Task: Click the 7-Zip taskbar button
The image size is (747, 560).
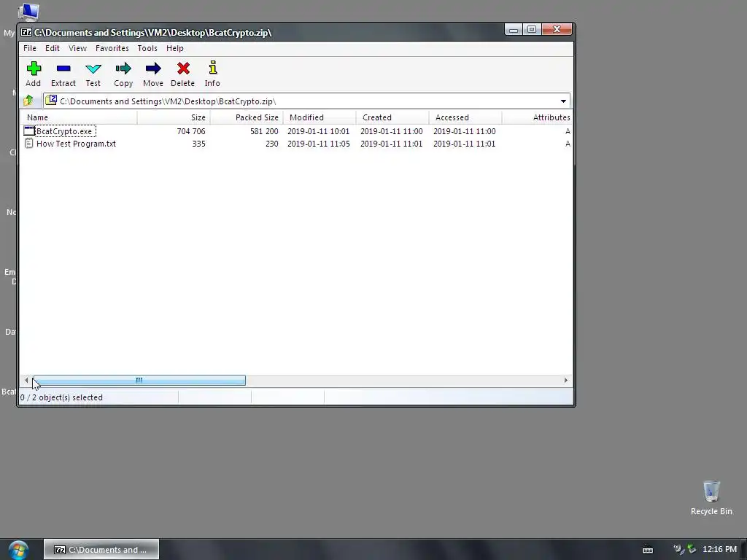Action: click(101, 550)
